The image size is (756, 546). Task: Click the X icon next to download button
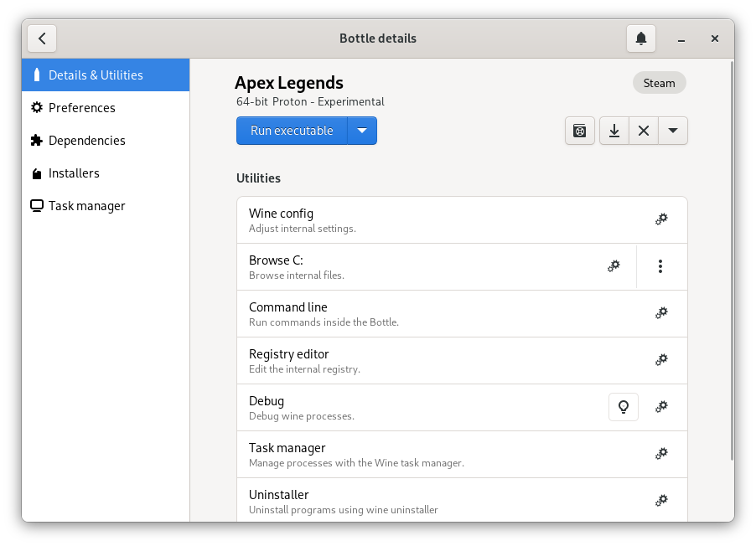pyautogui.click(x=644, y=131)
